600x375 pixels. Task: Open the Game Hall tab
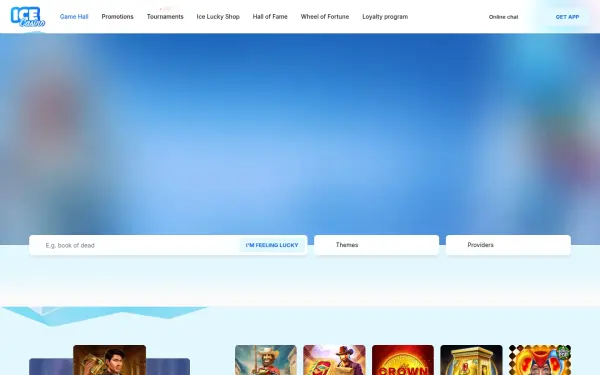[74, 17]
